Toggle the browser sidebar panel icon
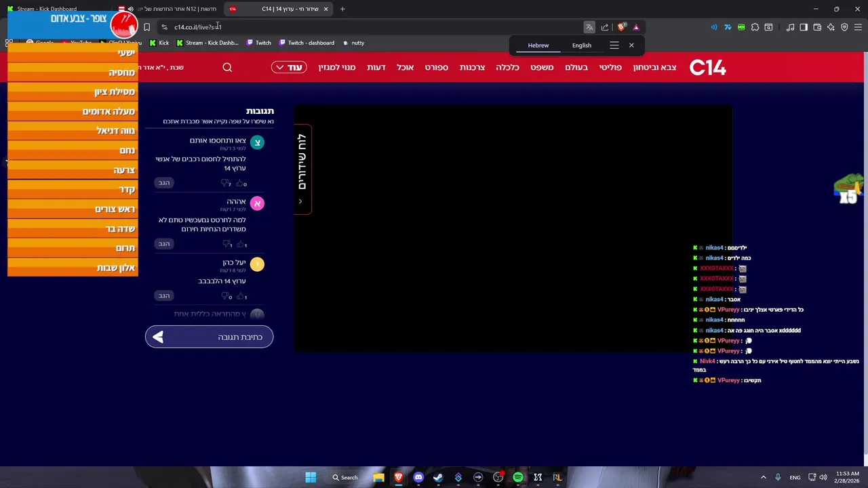This screenshot has height=488, width=868. 804,27
